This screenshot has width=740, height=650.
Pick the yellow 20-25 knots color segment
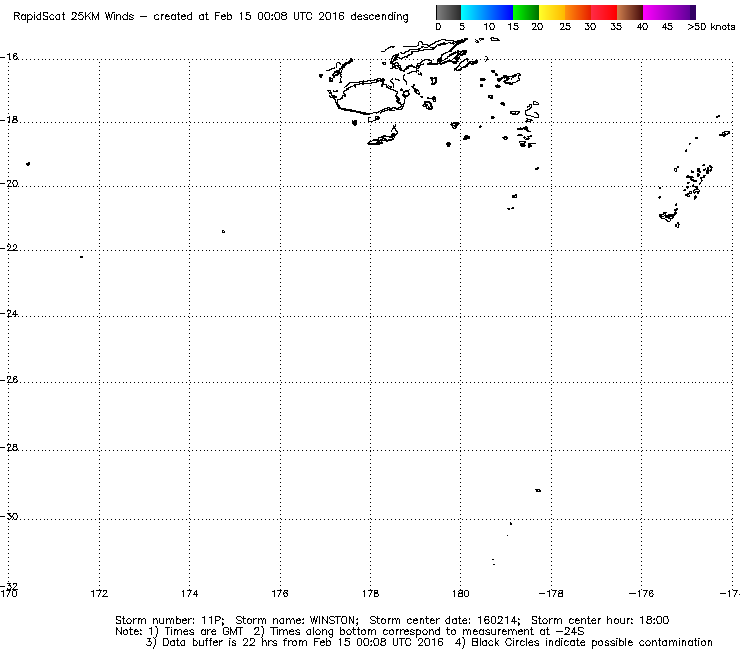pyautogui.click(x=552, y=12)
